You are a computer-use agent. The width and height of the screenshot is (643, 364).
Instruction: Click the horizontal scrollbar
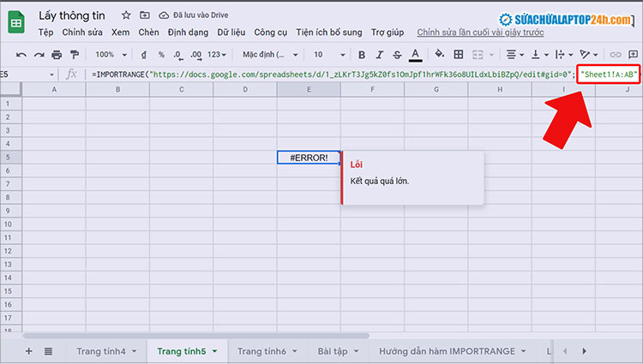tap(196, 336)
